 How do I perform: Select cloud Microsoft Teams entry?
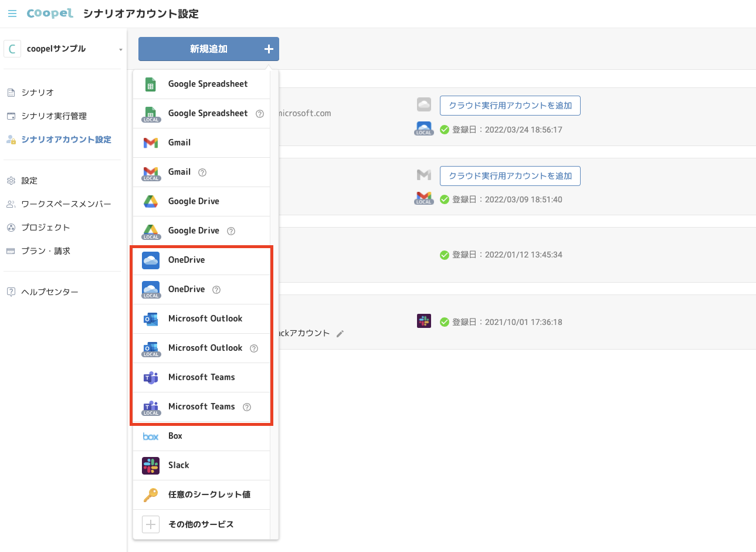202,377
